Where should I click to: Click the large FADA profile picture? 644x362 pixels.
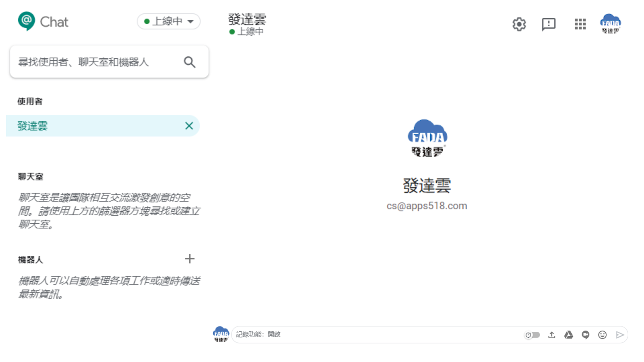point(427,138)
